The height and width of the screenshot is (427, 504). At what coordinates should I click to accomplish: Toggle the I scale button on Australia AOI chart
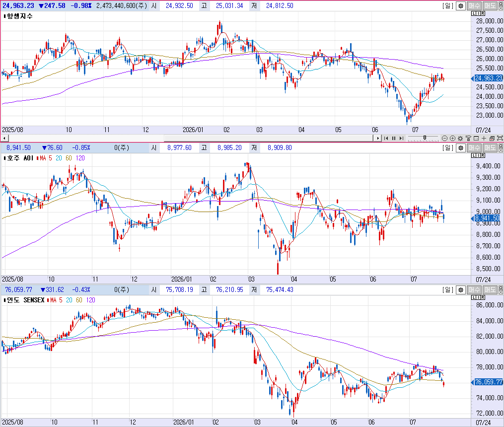478,155
